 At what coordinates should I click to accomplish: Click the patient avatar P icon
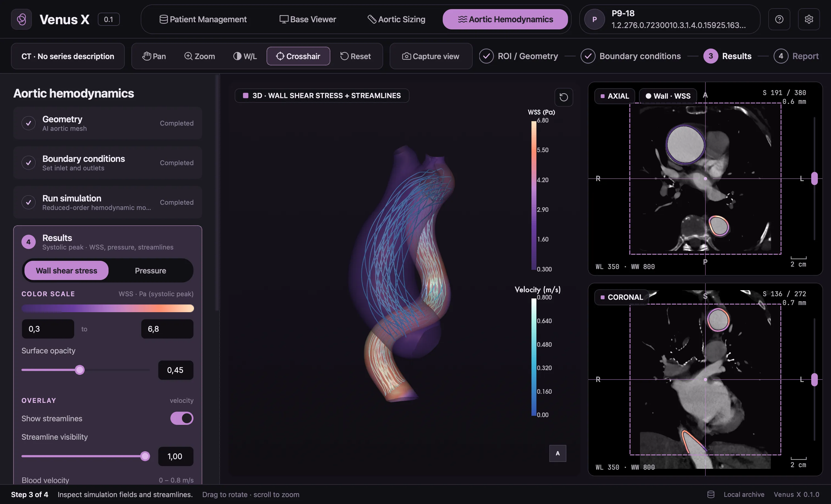(x=594, y=19)
